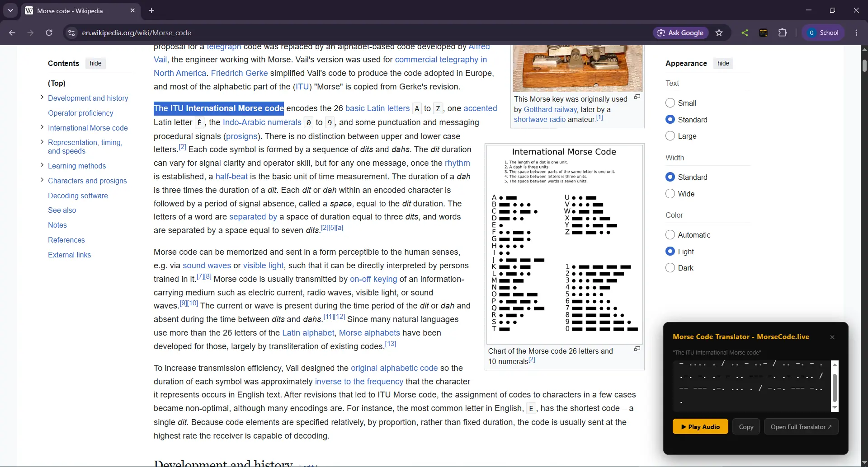Go to Notes section
Screen dimensions: 868x467
(57, 225)
